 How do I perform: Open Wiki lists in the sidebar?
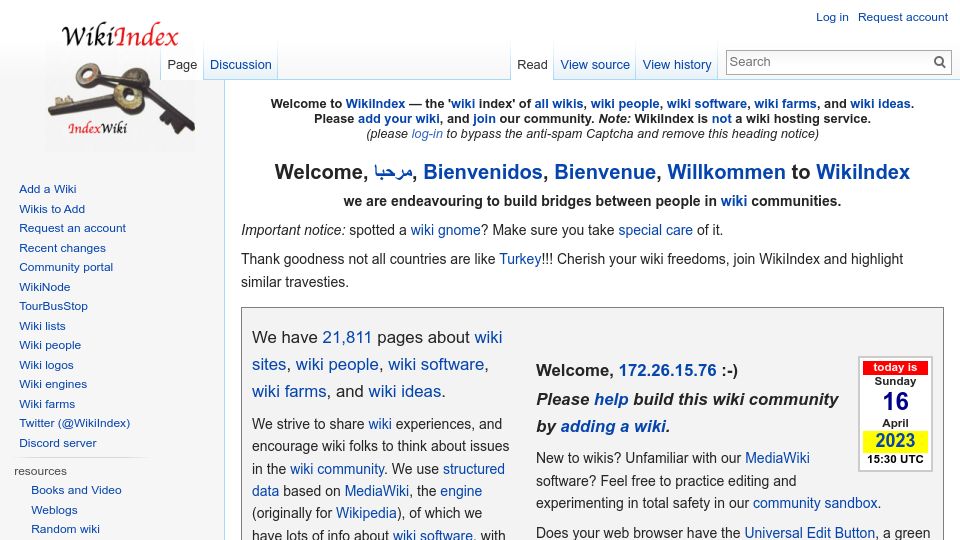tap(42, 326)
